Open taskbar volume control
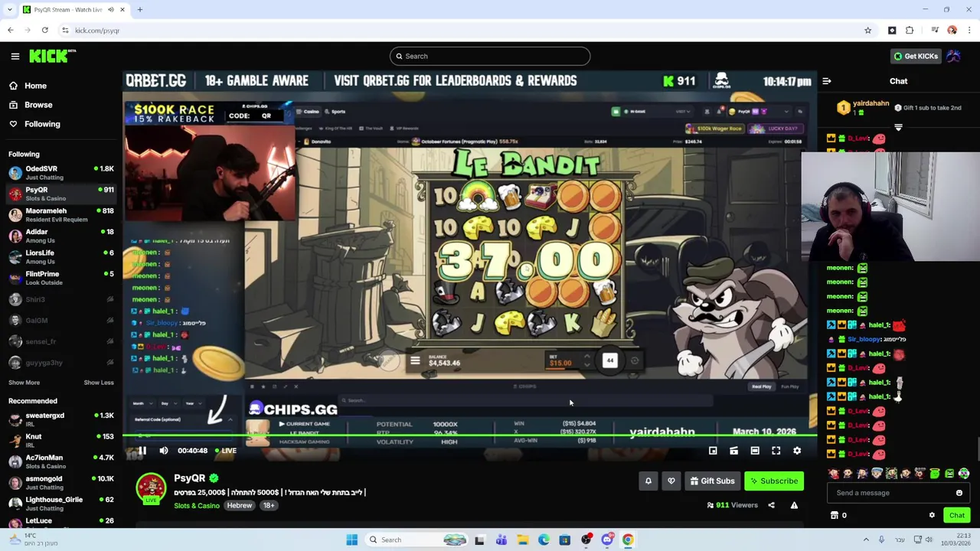980x551 pixels. pos(929,540)
